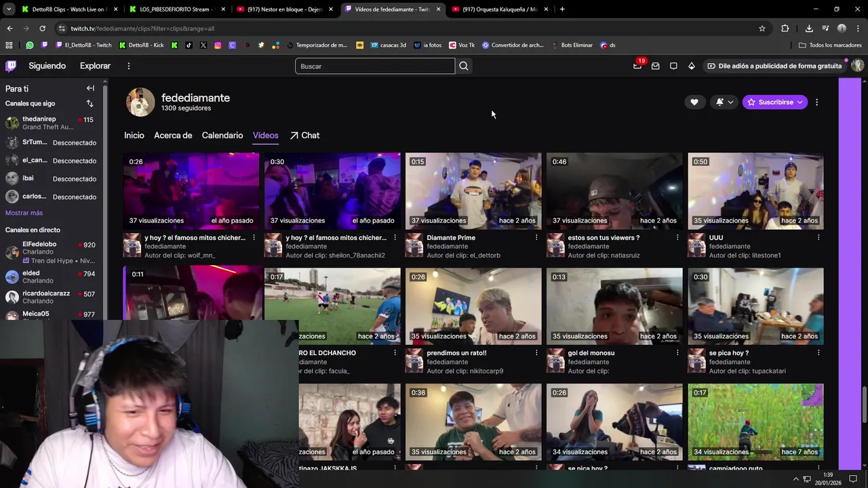
Task: Open channel options three-dot menu
Action: tap(816, 102)
